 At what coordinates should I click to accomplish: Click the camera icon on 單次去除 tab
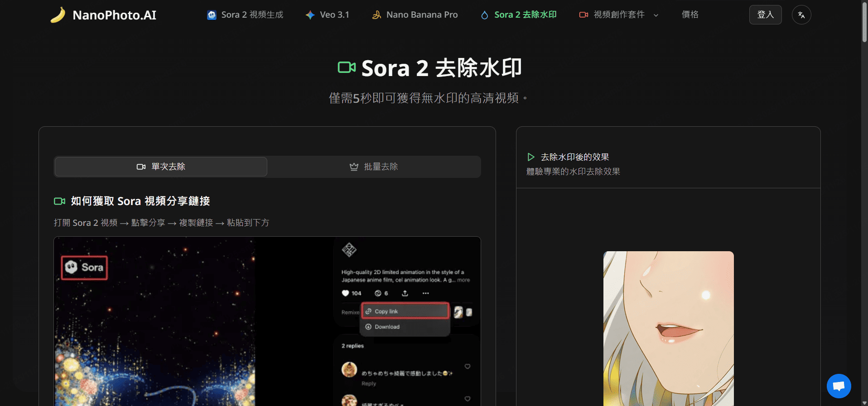[x=141, y=167]
